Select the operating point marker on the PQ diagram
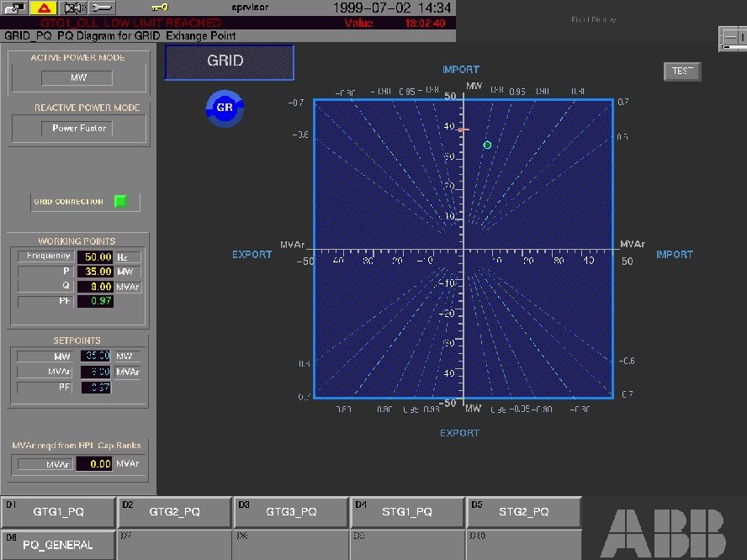The height and width of the screenshot is (560, 747). click(487, 145)
